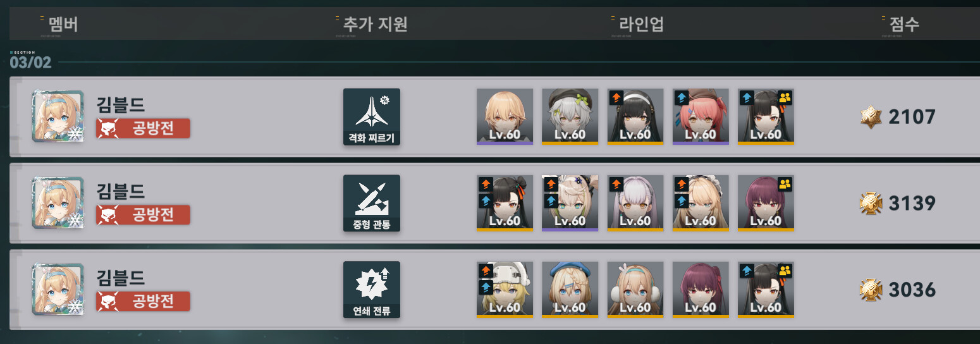Click the 공방전 badge in the first row
Image resolution: width=980 pixels, height=344 pixels.
click(x=143, y=128)
